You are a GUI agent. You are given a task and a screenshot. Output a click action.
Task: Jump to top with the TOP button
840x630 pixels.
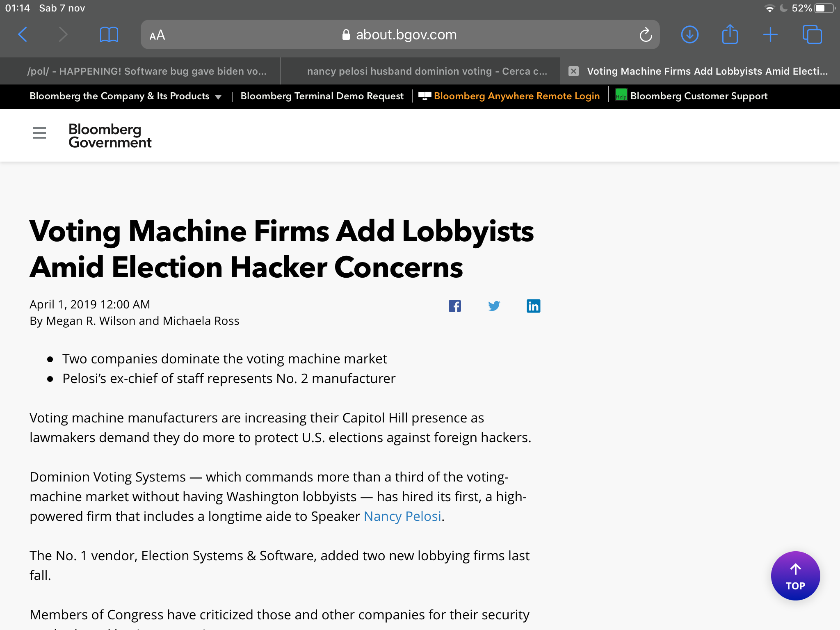coord(795,576)
